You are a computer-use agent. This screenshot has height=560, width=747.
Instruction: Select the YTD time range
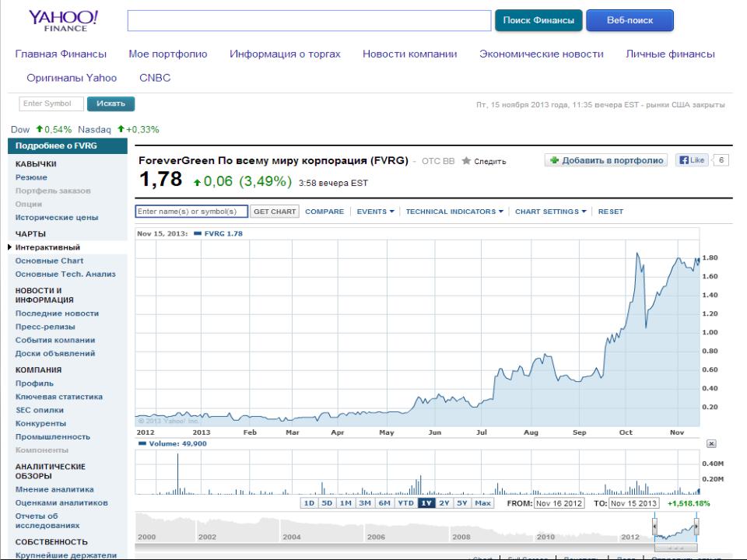(406, 503)
